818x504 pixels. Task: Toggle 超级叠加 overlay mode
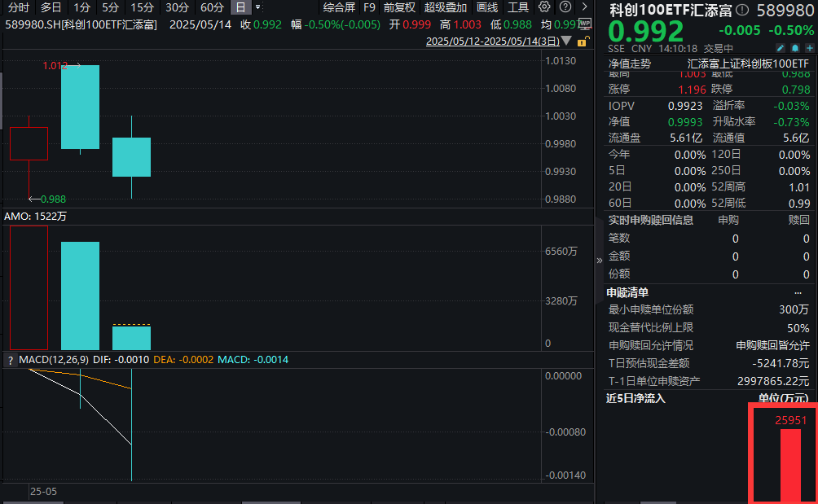click(446, 7)
